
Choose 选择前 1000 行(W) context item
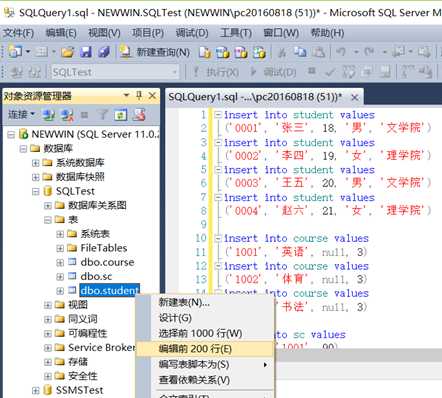(205, 333)
